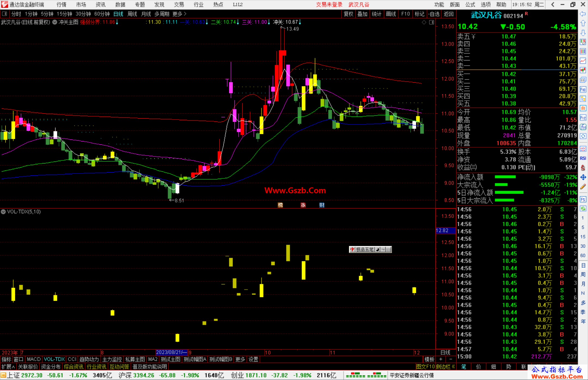The image size is (588, 380).
Task: Open the orange document icon in sidebar
Action: pyautogui.click(x=583, y=108)
